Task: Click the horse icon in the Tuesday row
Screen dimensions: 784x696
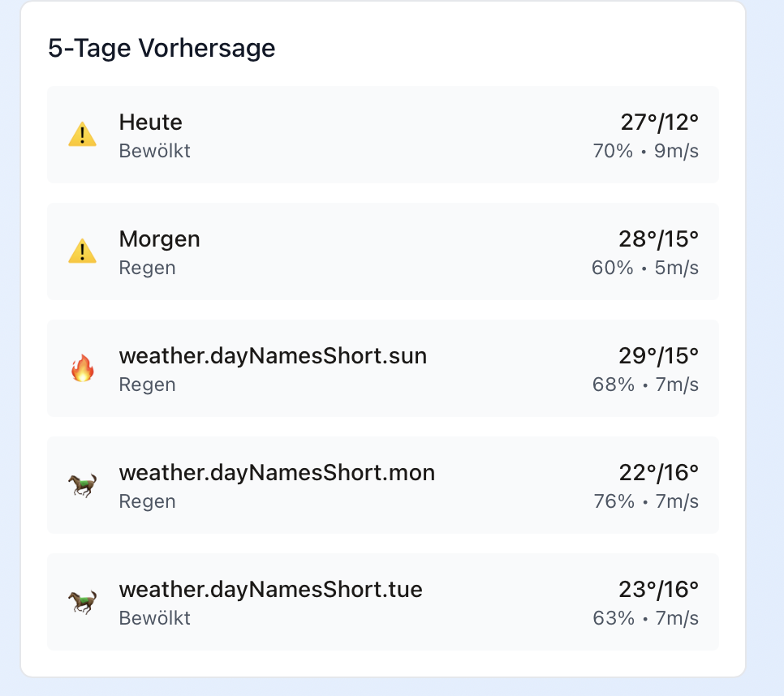Action: point(82,602)
